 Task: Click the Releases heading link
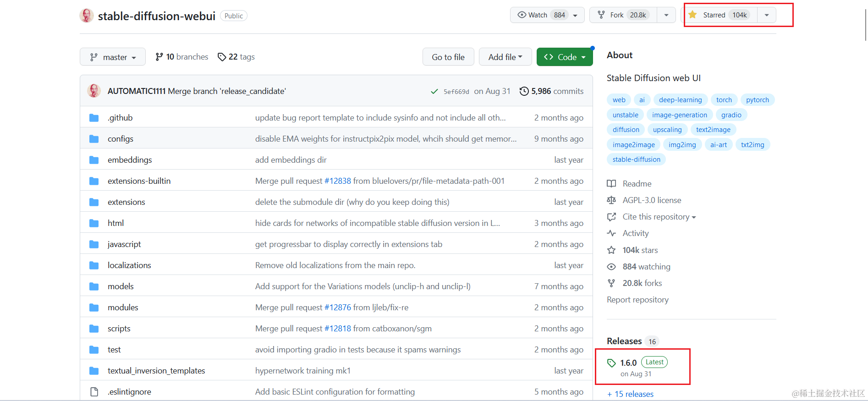tap(624, 341)
